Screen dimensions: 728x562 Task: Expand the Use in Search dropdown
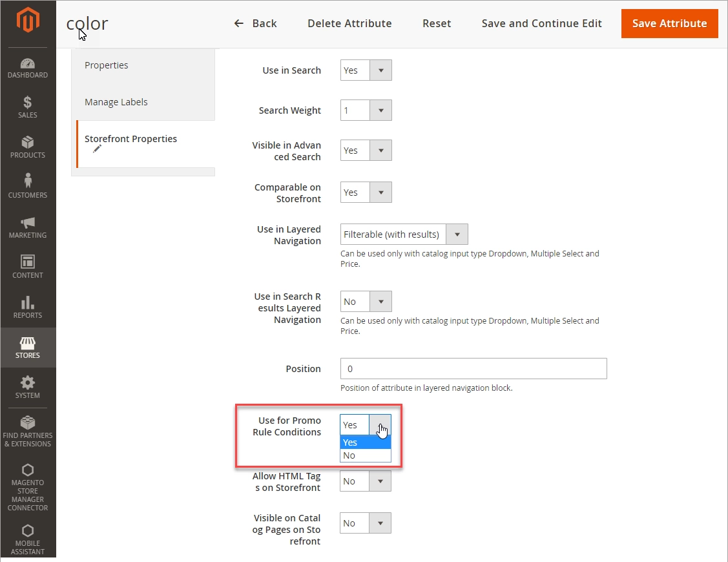click(380, 70)
